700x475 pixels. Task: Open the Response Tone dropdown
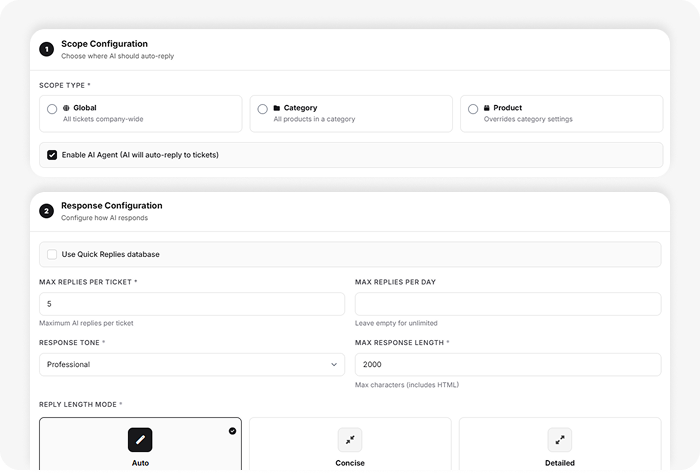[191, 364]
